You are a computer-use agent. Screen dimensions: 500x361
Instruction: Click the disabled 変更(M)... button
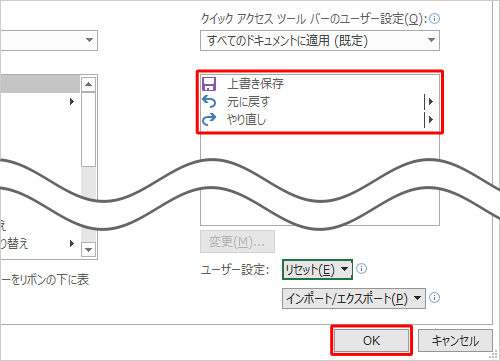coord(237,241)
